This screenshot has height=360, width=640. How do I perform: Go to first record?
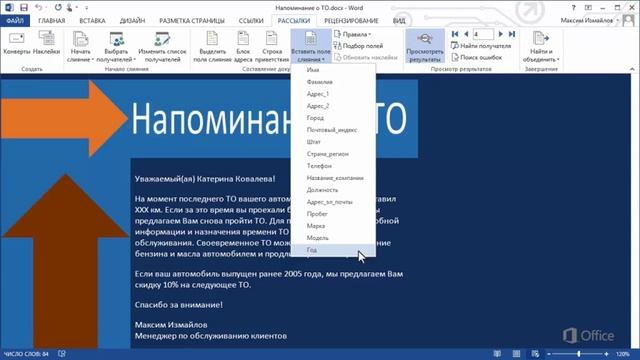[455, 34]
